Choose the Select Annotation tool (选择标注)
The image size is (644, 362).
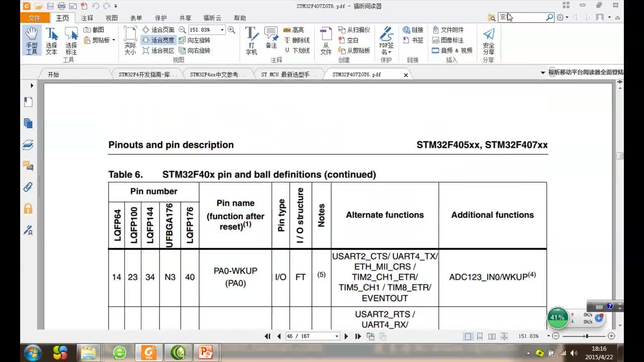71,41
